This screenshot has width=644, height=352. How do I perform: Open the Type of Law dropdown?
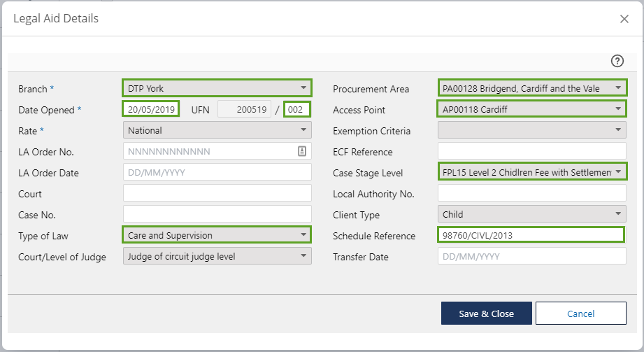[217, 235]
